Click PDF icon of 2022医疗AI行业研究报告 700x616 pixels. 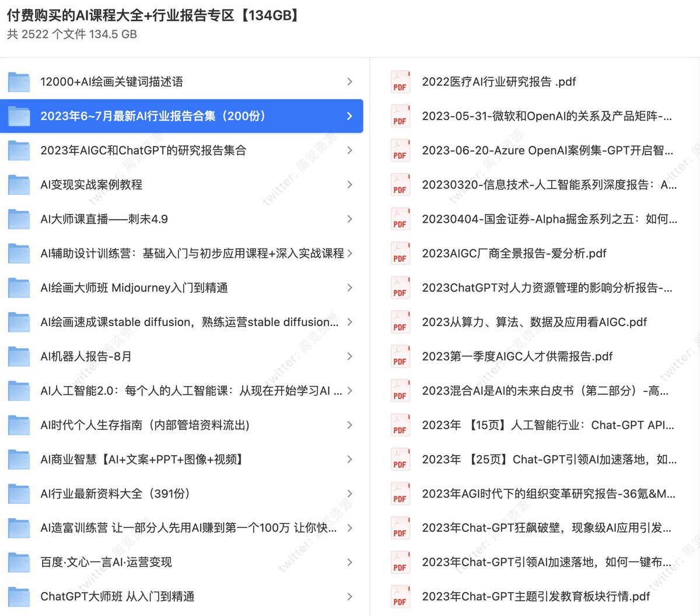(400, 82)
